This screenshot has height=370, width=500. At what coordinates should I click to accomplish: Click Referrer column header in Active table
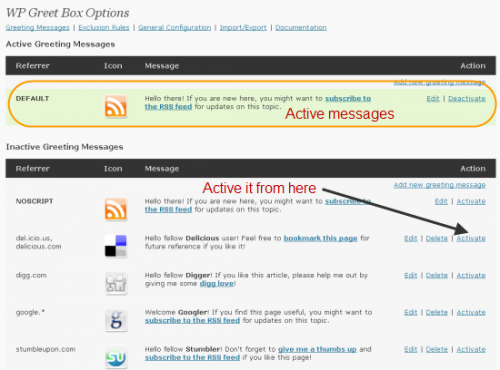click(33, 66)
